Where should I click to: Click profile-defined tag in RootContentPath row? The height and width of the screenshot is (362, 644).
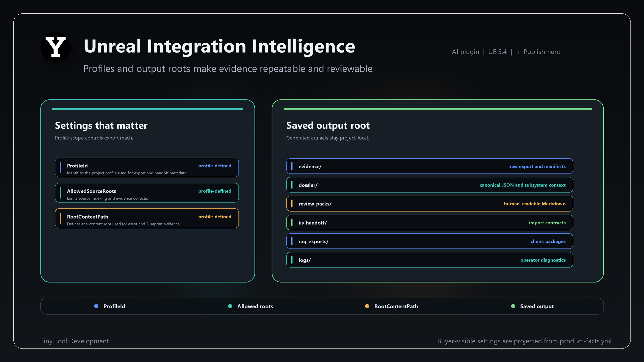click(x=215, y=217)
